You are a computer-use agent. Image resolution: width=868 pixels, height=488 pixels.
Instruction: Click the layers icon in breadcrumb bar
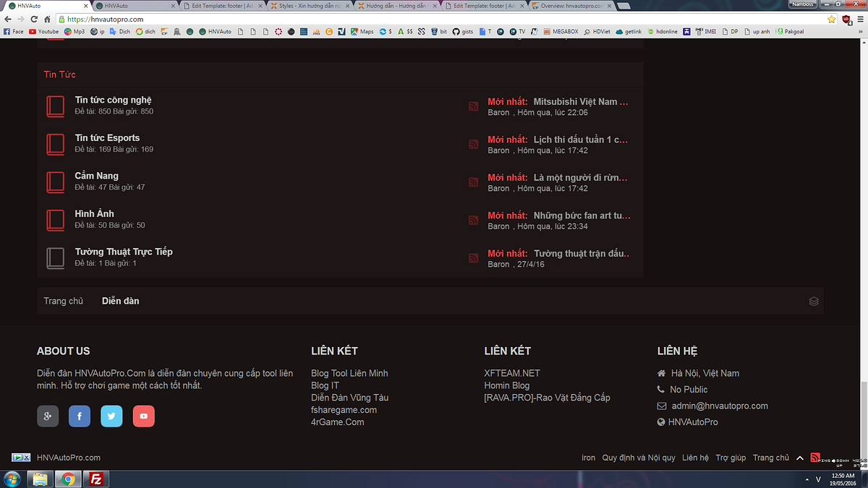pyautogui.click(x=814, y=301)
